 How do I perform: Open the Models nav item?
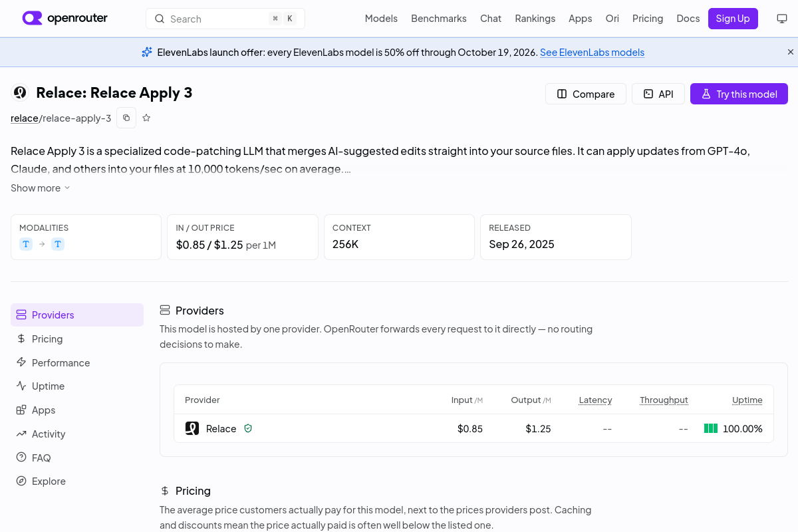[x=381, y=19]
